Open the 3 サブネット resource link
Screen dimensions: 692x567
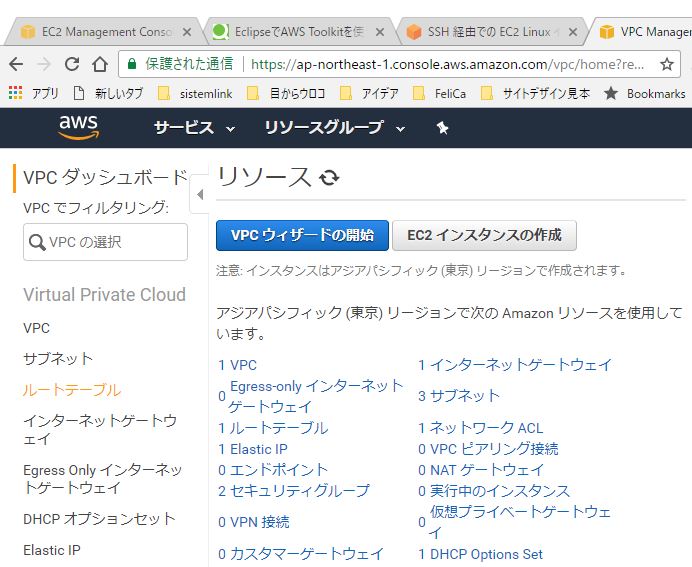pyautogui.click(x=459, y=396)
